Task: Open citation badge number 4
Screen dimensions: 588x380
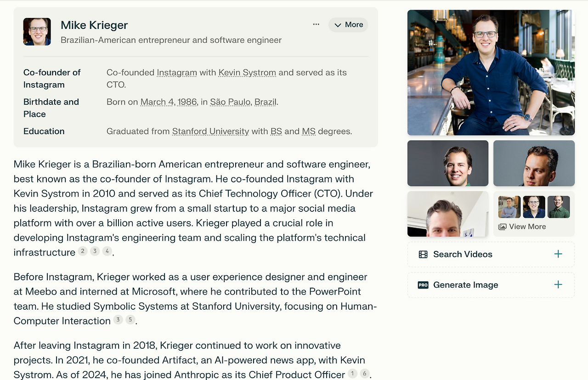Action: [107, 251]
